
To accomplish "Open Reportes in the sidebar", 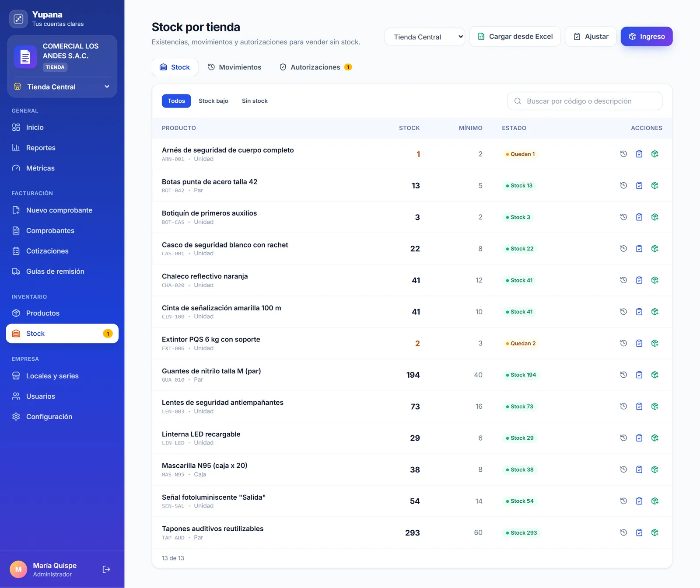I will [x=62, y=148].
